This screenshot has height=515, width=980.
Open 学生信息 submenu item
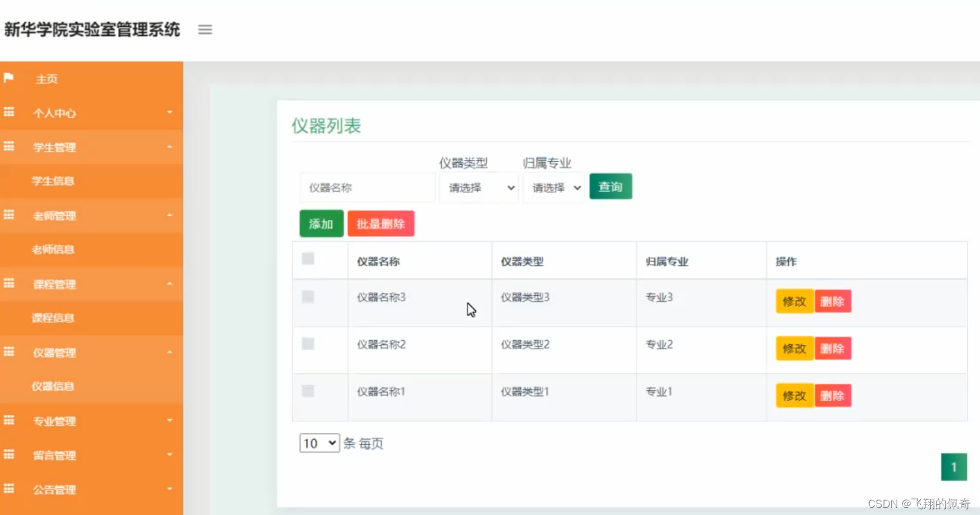click(x=53, y=181)
